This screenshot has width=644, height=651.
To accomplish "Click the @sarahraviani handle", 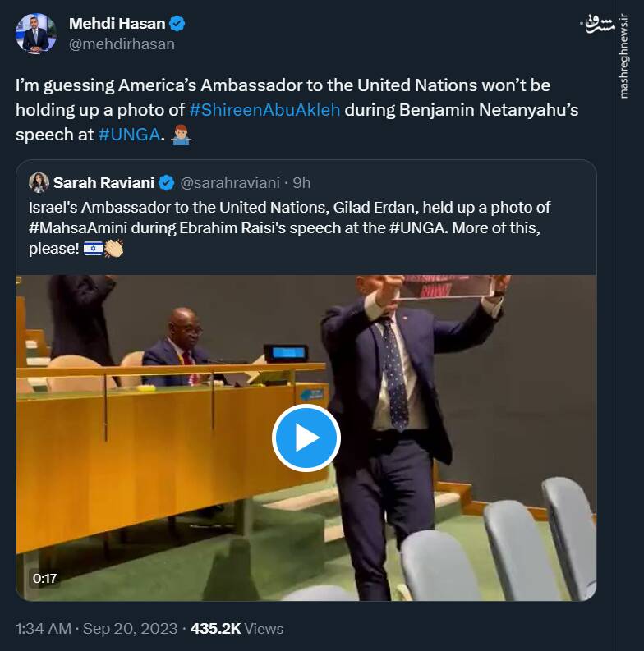I will click(231, 182).
